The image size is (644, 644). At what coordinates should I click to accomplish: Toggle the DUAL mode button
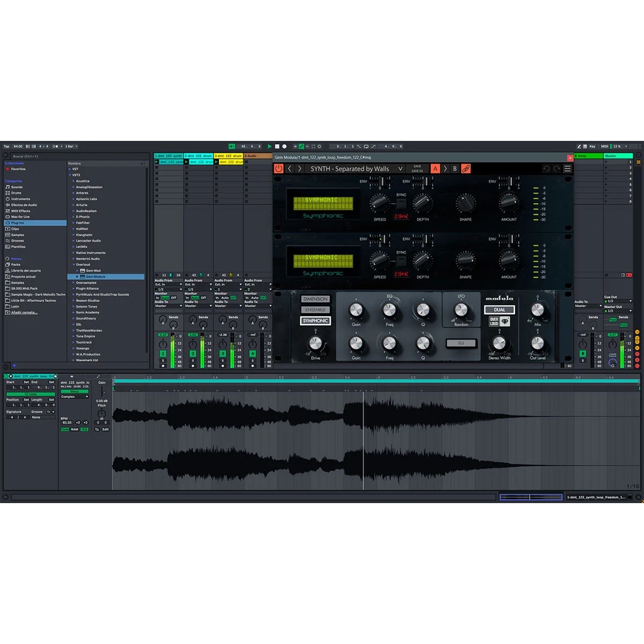(x=499, y=310)
